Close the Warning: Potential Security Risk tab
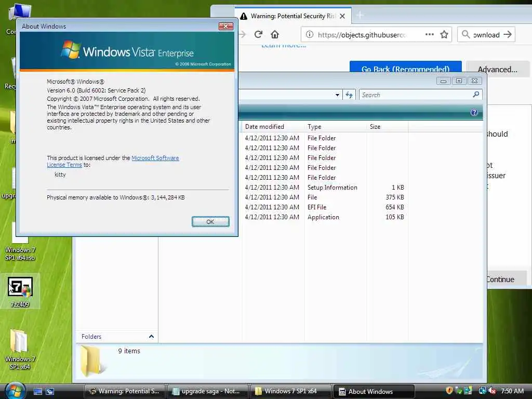Screen dimensions: 532x399 (x=342, y=16)
